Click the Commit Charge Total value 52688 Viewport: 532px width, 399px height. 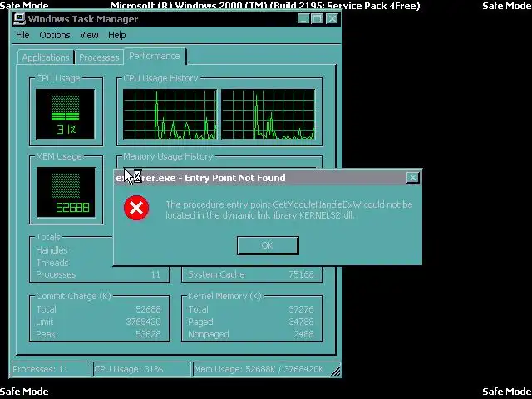point(148,309)
